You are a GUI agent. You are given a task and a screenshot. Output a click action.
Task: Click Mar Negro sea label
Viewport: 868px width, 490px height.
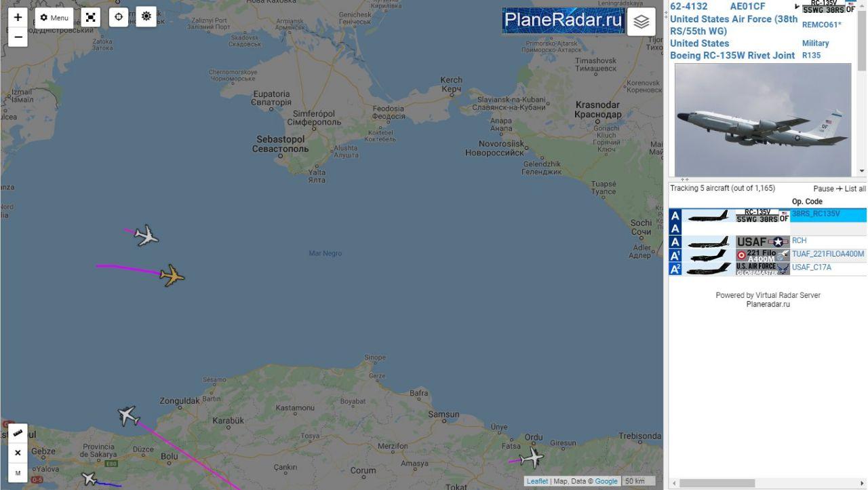point(325,254)
